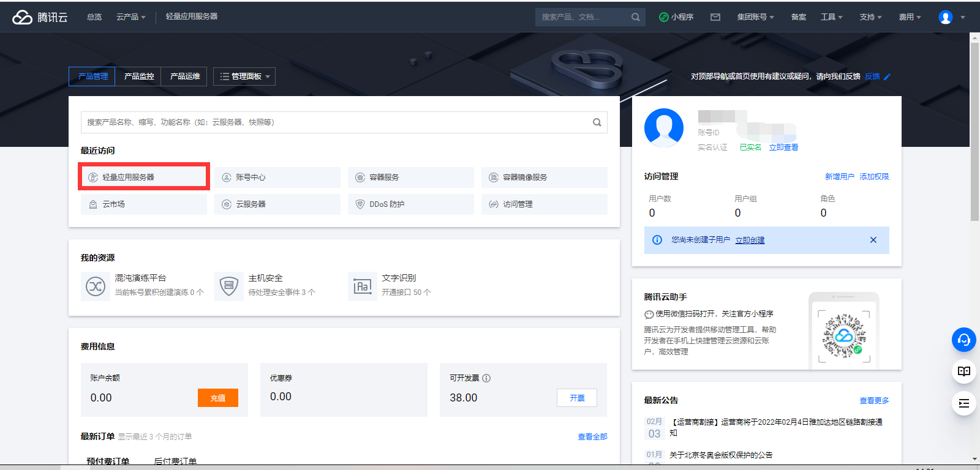
Task: Click the 反馈 edit pencil icon
Action: (x=888, y=76)
